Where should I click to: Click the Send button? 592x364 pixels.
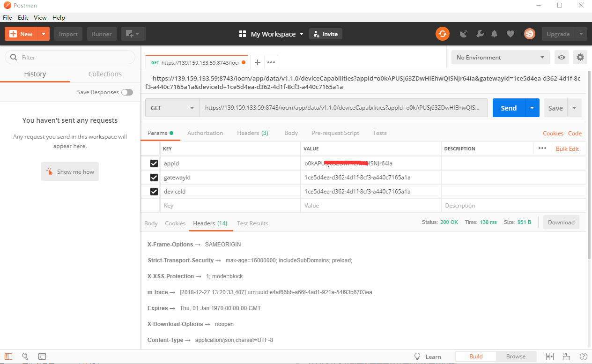(x=509, y=108)
